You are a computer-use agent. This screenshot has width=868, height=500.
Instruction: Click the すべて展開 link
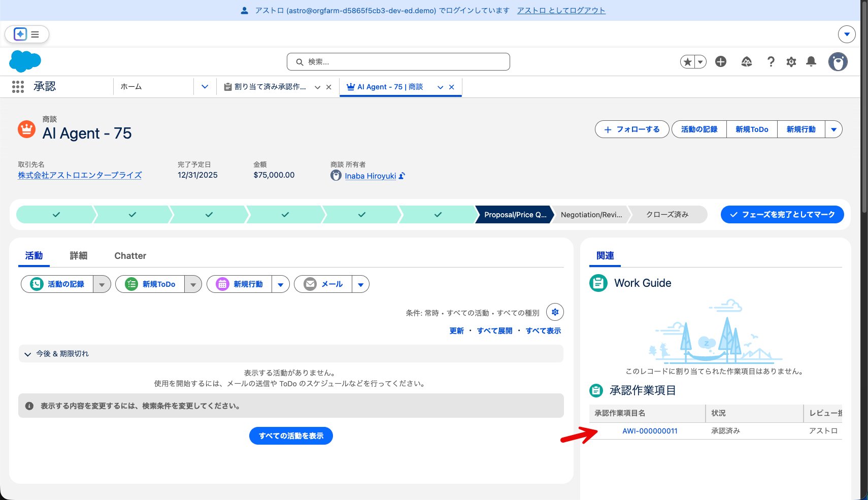coord(494,331)
